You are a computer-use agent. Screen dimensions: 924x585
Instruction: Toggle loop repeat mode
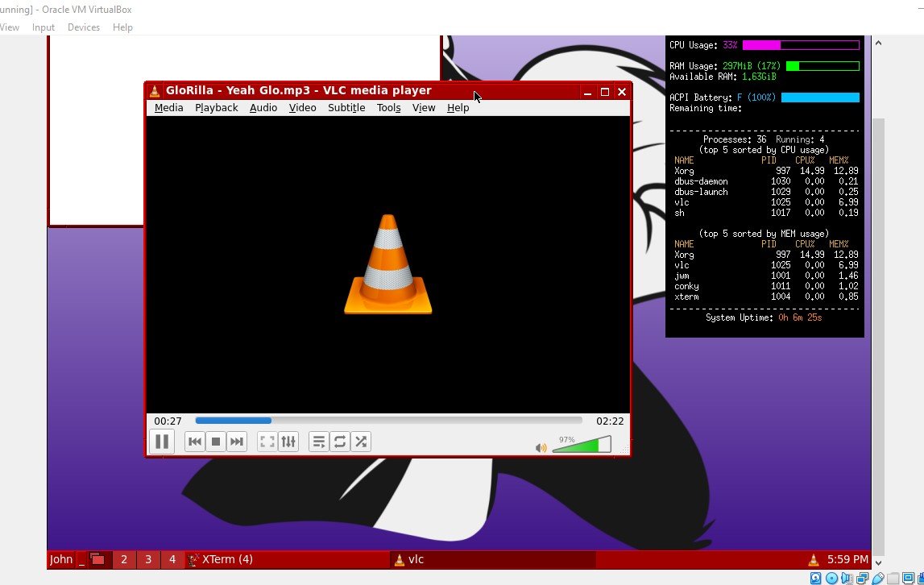click(340, 442)
